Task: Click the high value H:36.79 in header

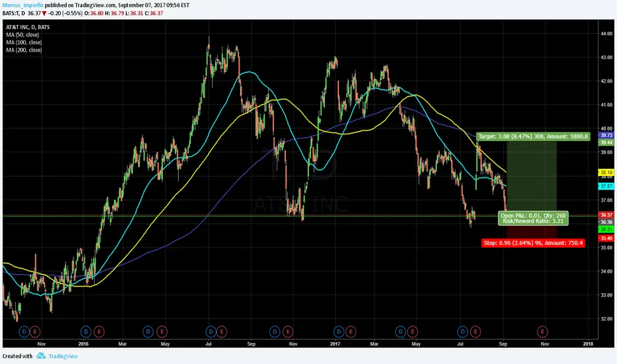Action: 115,13
